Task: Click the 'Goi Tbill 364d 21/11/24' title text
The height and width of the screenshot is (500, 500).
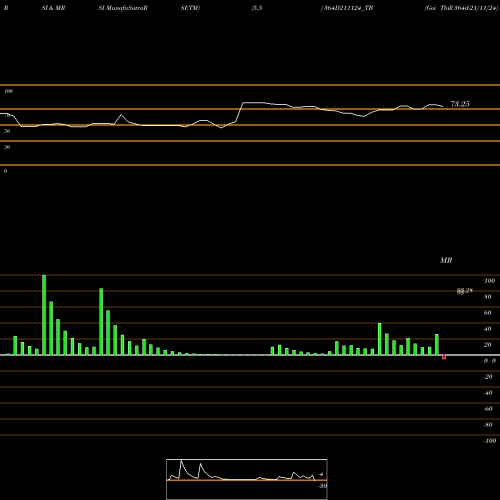Action: coord(462,8)
